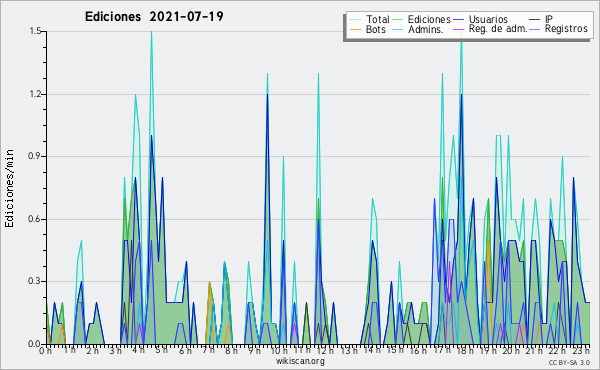Click the '12 h' x-axis label

click(325, 351)
